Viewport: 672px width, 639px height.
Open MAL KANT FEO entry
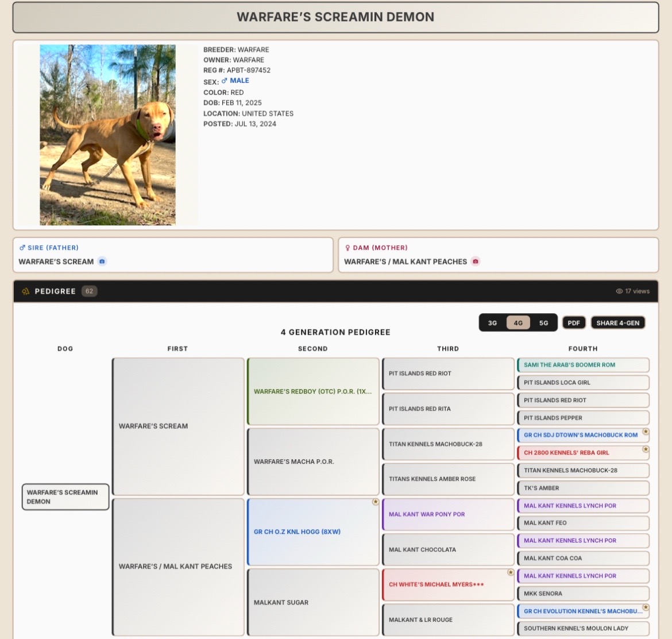coord(583,523)
